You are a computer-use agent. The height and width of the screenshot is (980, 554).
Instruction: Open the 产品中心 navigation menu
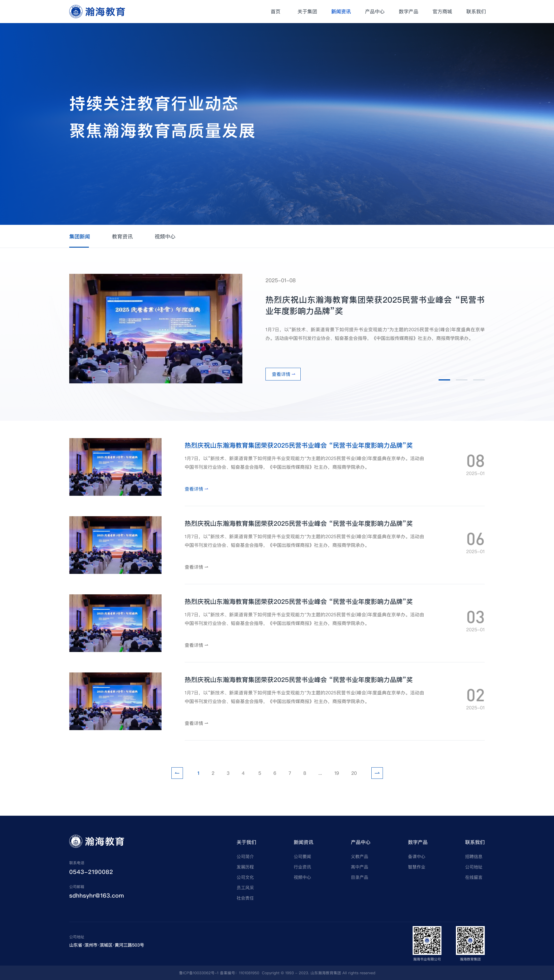pyautogui.click(x=375, y=12)
